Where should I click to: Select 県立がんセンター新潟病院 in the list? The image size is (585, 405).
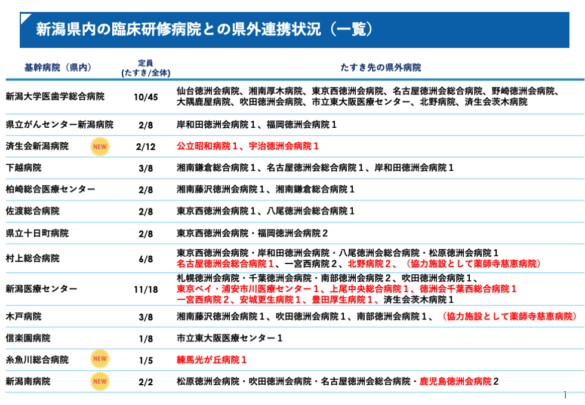(x=59, y=125)
